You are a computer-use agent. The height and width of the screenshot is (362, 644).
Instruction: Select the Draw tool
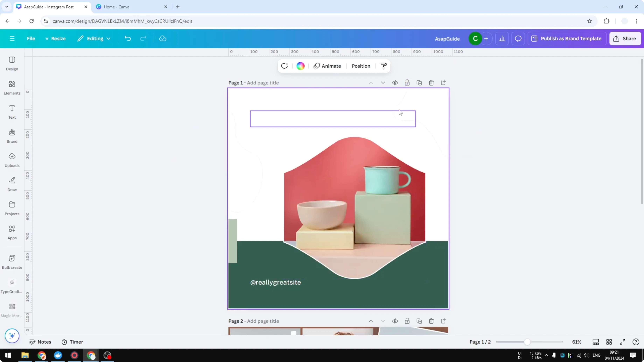[12, 184]
